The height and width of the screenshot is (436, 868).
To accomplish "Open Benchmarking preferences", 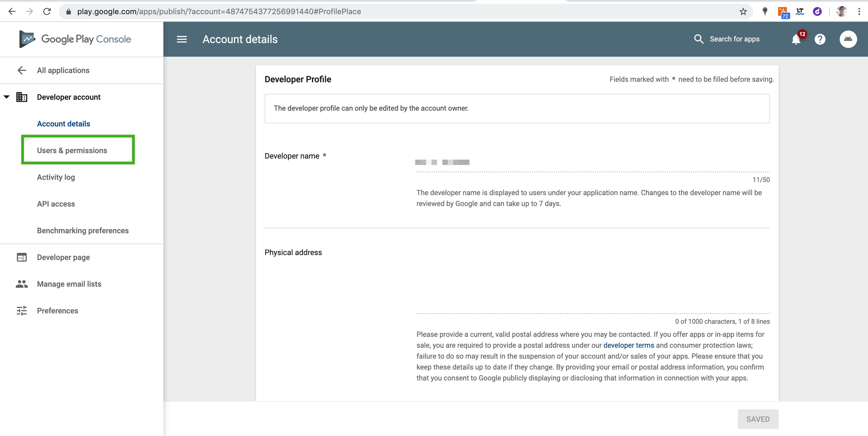I will coord(82,231).
